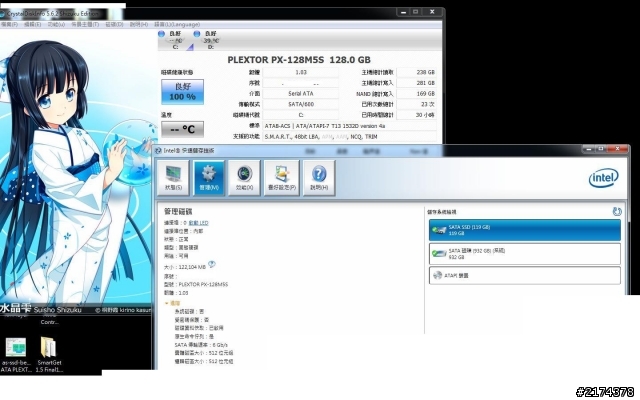The height and width of the screenshot is (400, 640).
Task: Click PLEXTOR PX-128M5S 128.0 GB heading
Action: [x=299, y=60]
